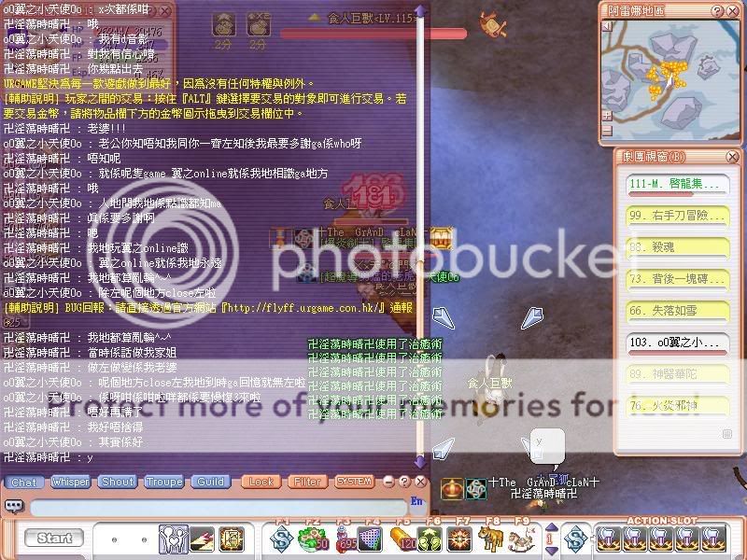Viewport: 747px width, 560px height.
Task: Select the Shout chat channel
Action: 118,482
